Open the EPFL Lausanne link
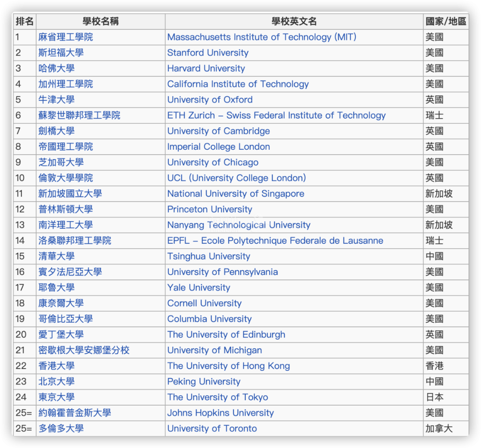 tap(275, 241)
